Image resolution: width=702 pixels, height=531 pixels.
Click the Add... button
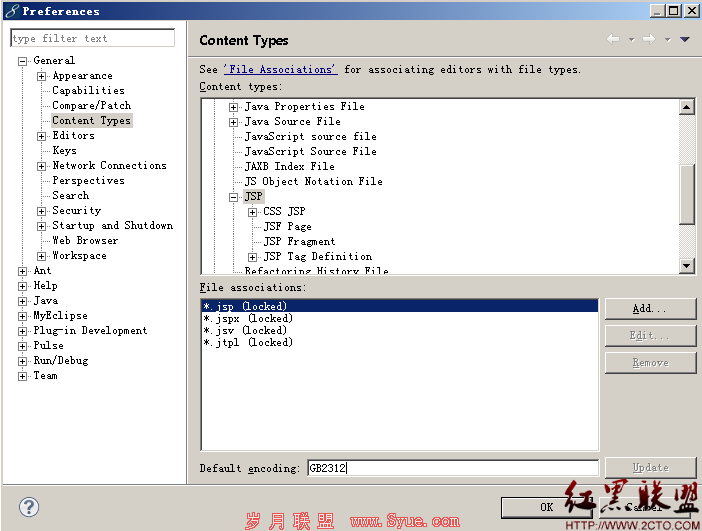651,308
